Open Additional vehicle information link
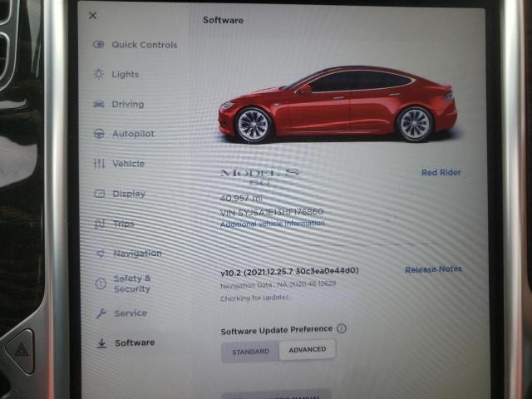The height and width of the screenshot is (399, 532). (x=272, y=224)
